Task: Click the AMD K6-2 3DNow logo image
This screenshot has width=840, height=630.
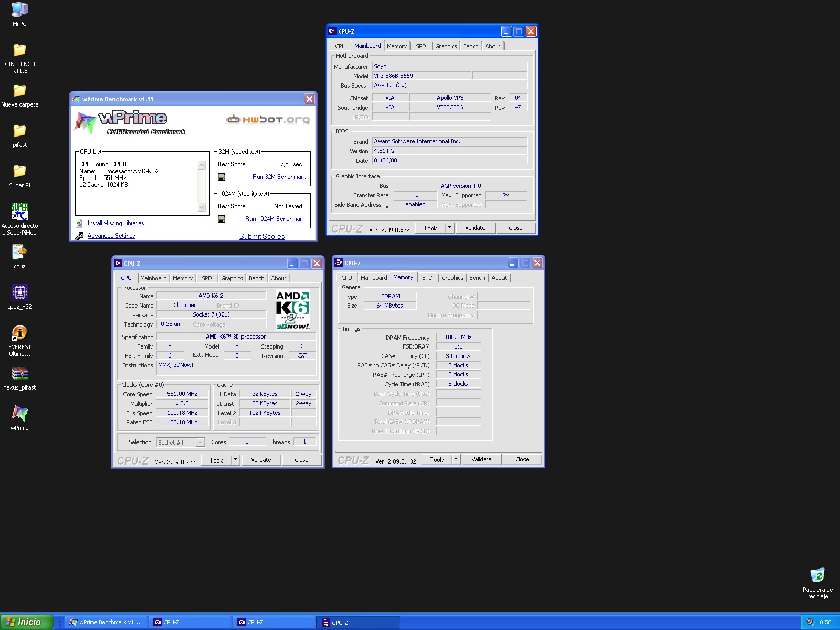Action: [x=293, y=310]
